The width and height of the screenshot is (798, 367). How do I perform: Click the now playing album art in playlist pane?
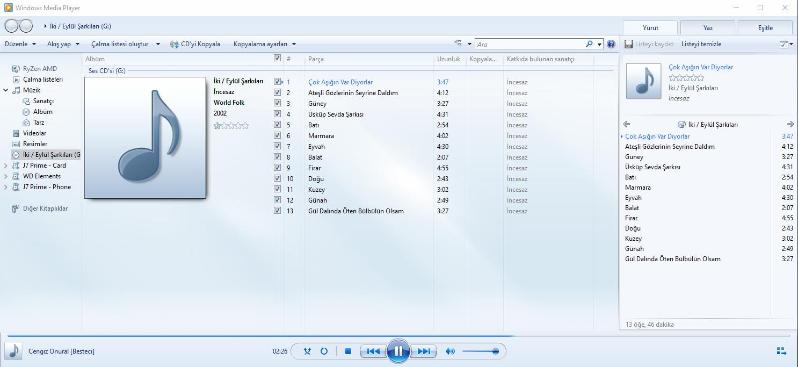[643, 81]
